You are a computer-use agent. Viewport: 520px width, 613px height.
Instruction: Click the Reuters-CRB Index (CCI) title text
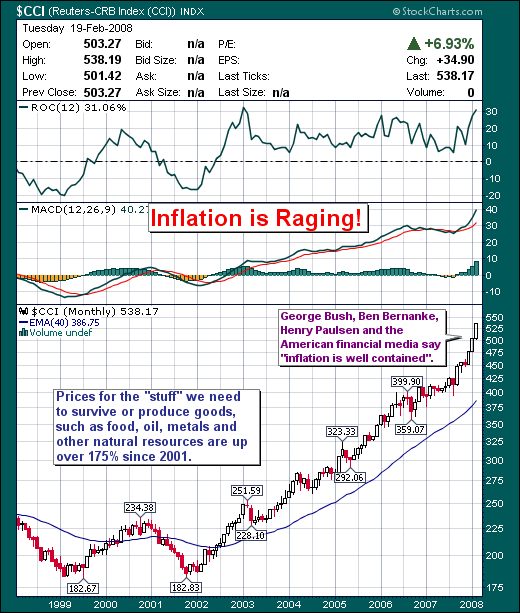[x=112, y=11]
